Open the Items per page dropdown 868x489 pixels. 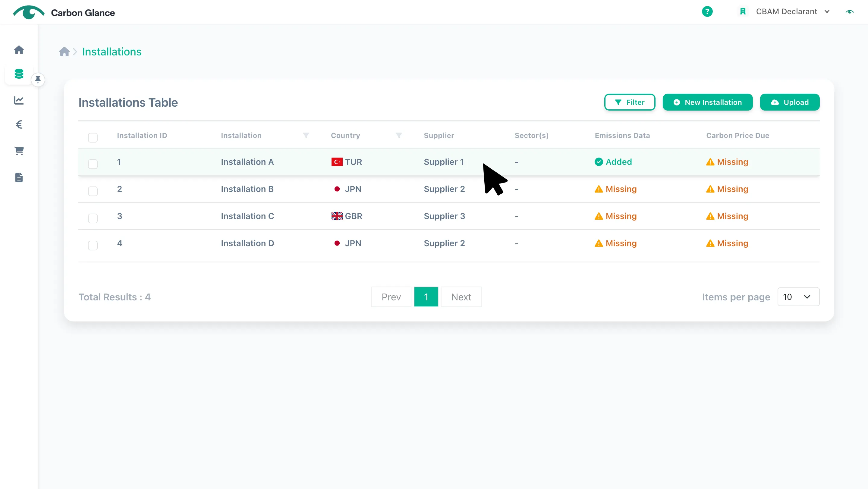pyautogui.click(x=798, y=297)
